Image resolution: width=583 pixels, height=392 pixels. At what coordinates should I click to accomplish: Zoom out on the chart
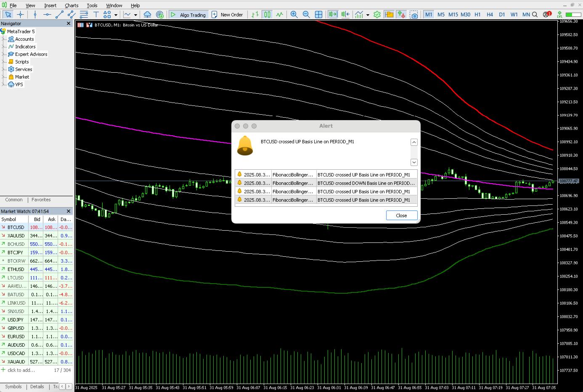tap(306, 15)
